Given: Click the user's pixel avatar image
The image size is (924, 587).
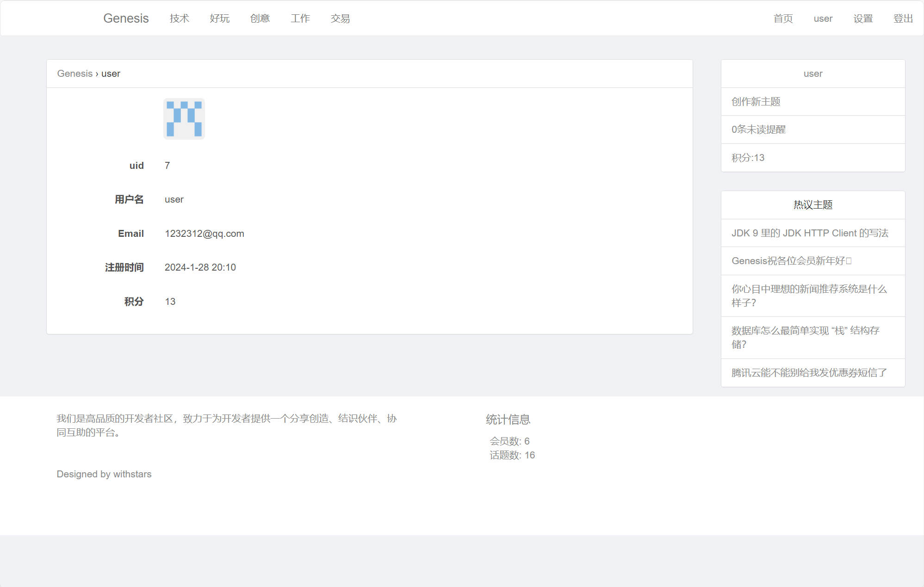Looking at the screenshot, I should pyautogui.click(x=184, y=119).
